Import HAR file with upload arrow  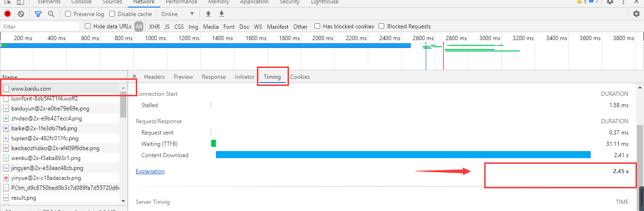tap(209, 14)
